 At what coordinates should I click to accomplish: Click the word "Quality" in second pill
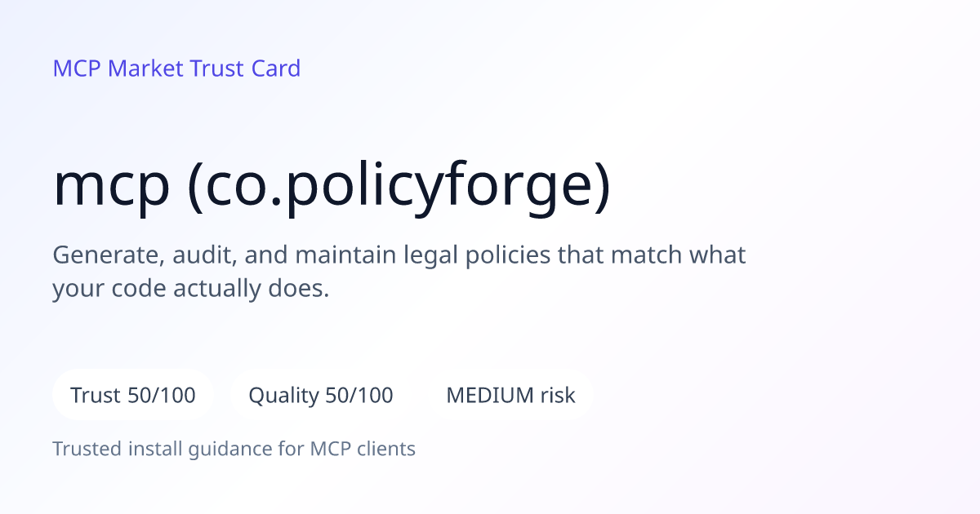point(283,397)
